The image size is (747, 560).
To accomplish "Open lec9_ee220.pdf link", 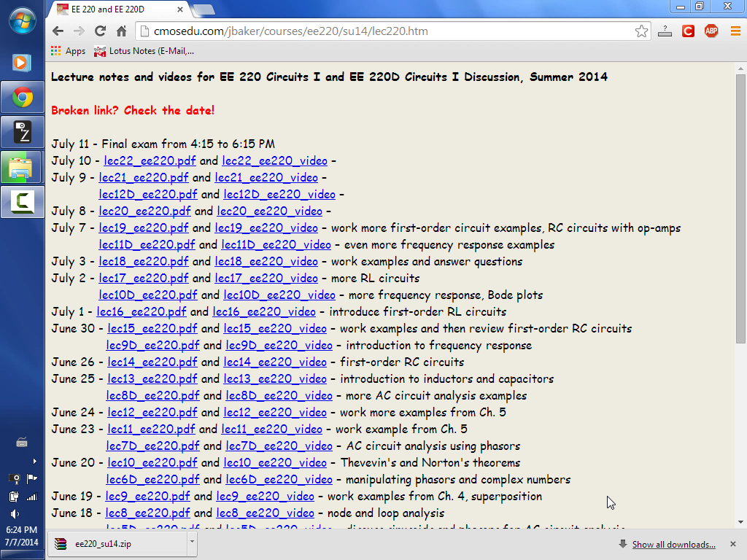I will 147,496.
